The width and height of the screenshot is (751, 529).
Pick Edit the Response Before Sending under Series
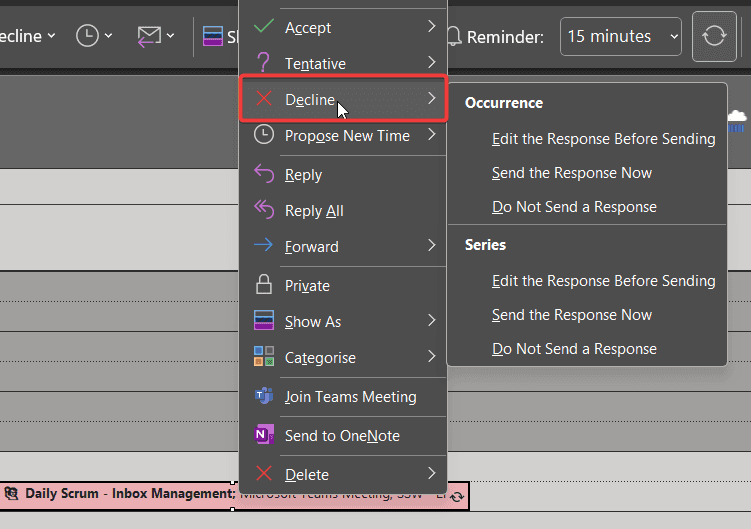[603, 281]
